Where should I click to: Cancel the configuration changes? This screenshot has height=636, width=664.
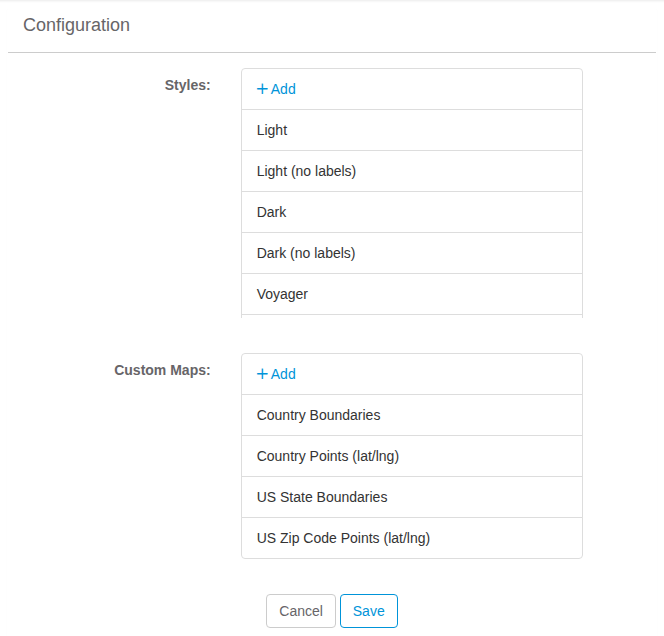click(301, 611)
